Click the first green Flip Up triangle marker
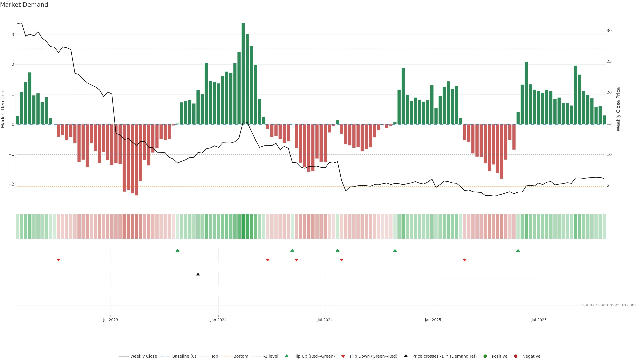Viewport: 644px width, 362px height. (x=177, y=250)
